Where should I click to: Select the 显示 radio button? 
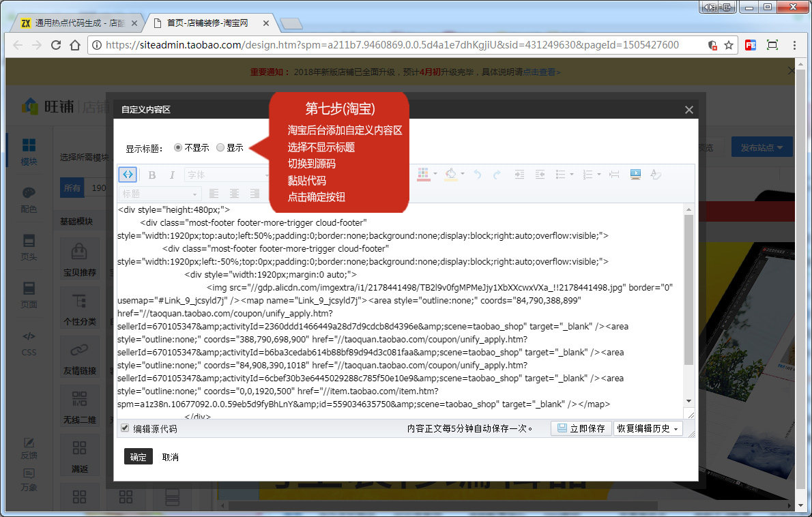point(220,147)
